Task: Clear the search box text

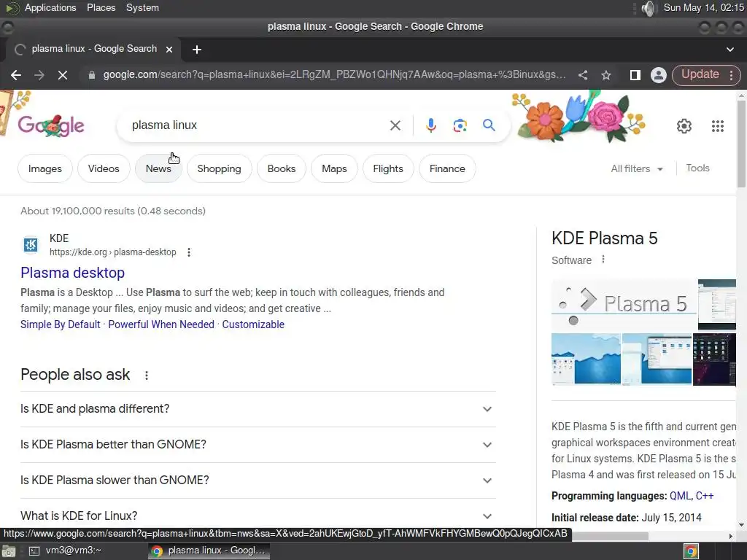Action: pyautogui.click(x=395, y=125)
